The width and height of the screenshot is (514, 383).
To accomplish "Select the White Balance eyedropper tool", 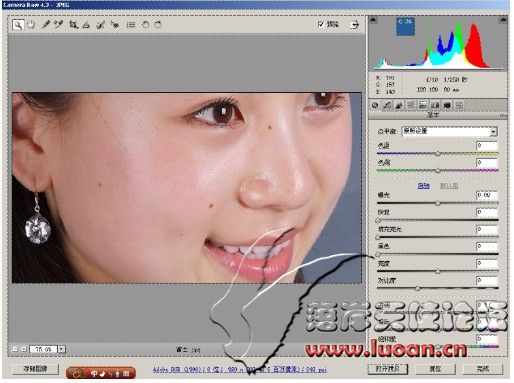I will (46, 25).
